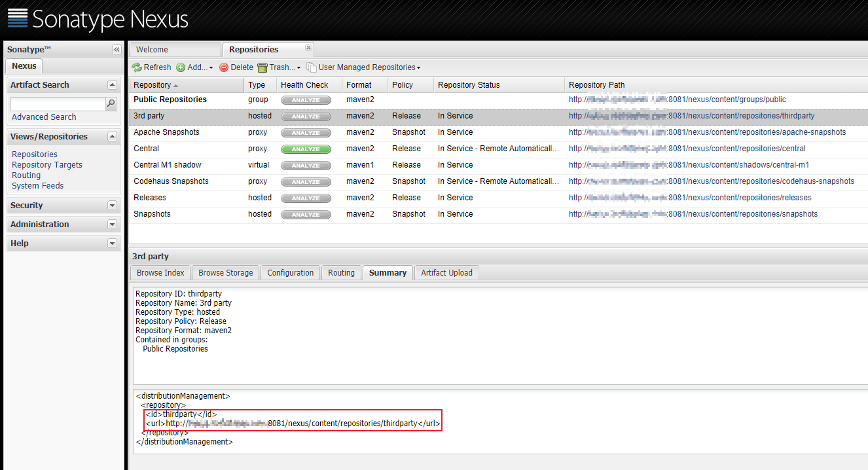Select the Summary tab
This screenshot has width=868, height=470.
point(388,273)
